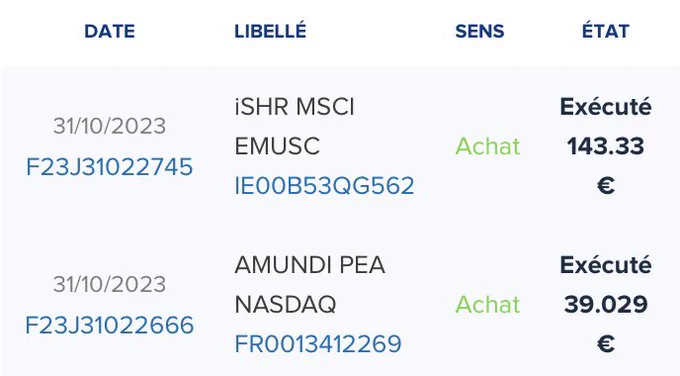The image size is (680, 376).
Task: Click the 143.33 executed price
Action: 605,146
